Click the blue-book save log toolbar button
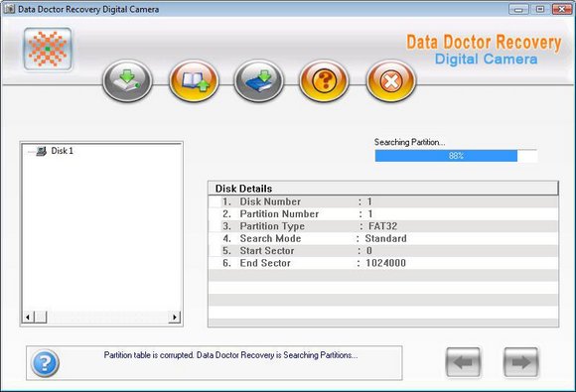576x392 pixels. click(x=259, y=80)
